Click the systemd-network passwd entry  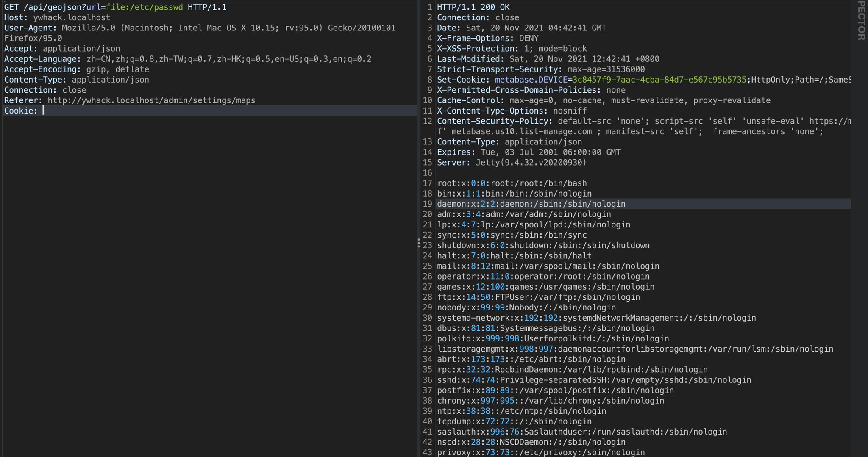[x=596, y=318]
